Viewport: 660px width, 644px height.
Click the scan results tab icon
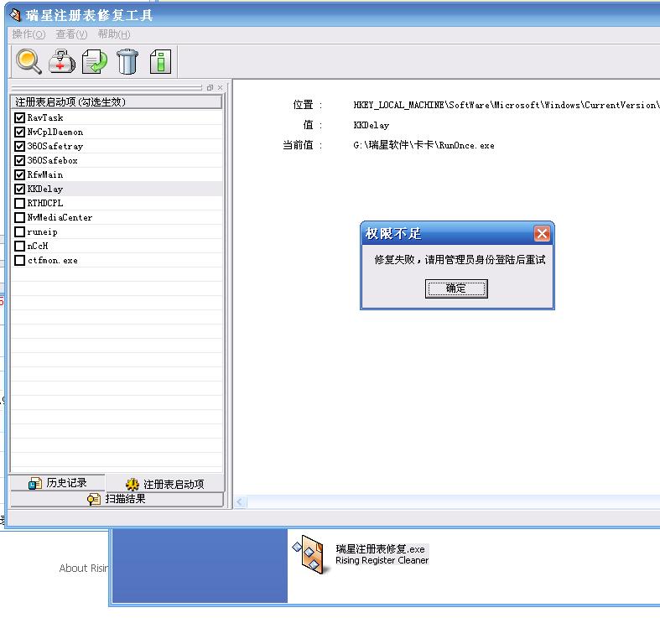coord(94,500)
